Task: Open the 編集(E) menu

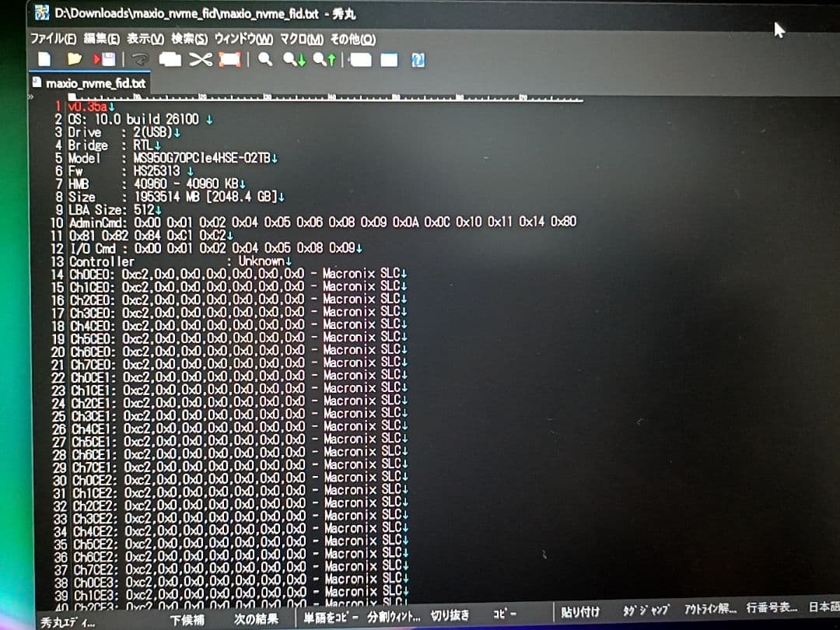Action: click(x=101, y=39)
